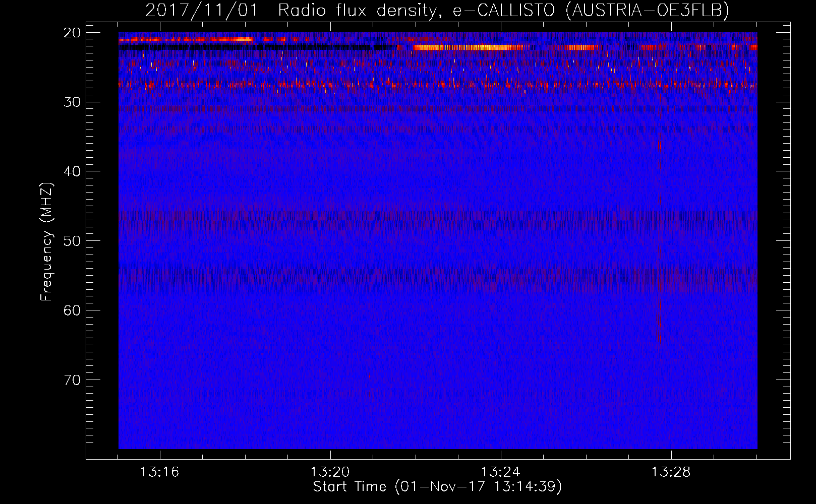Click the 30 MHz frequency tick label

73,102
